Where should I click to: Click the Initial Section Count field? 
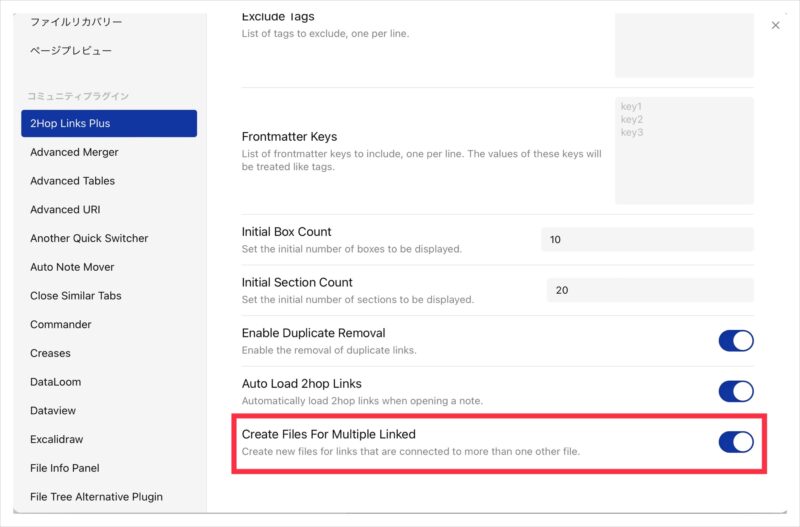point(650,290)
